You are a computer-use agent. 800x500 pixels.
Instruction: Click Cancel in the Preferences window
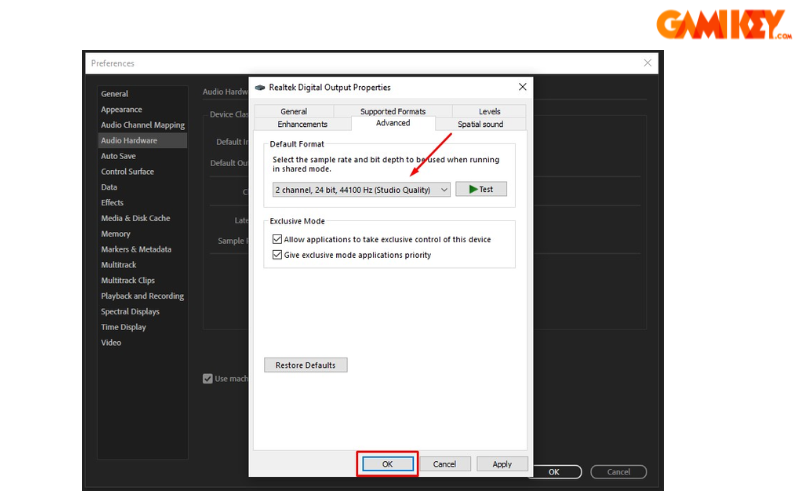[x=618, y=472]
